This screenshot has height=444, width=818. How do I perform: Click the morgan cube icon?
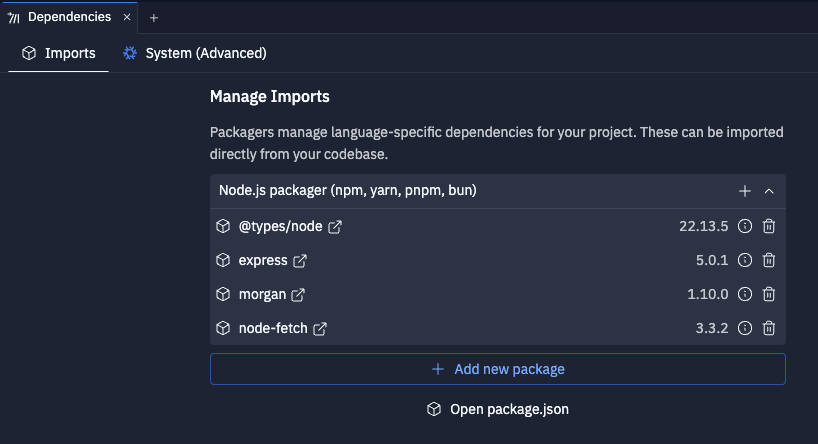(223, 294)
